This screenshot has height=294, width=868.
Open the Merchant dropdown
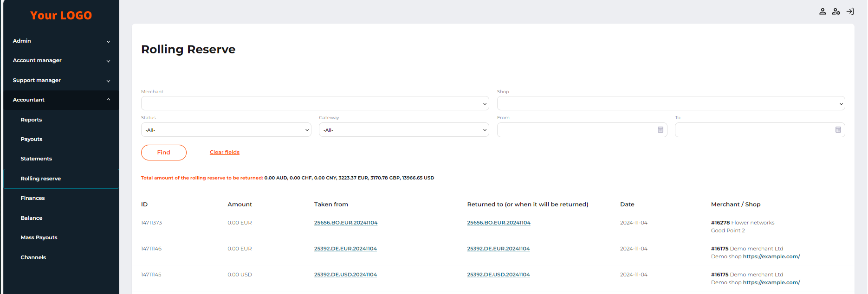(x=315, y=103)
